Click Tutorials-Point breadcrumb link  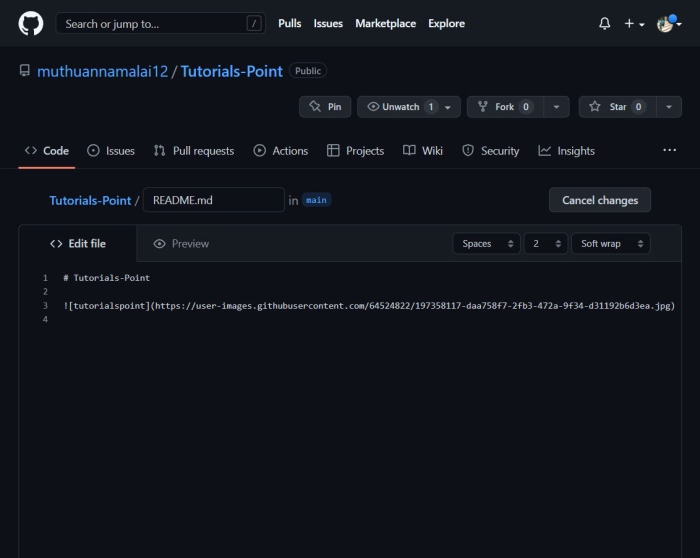(90, 200)
